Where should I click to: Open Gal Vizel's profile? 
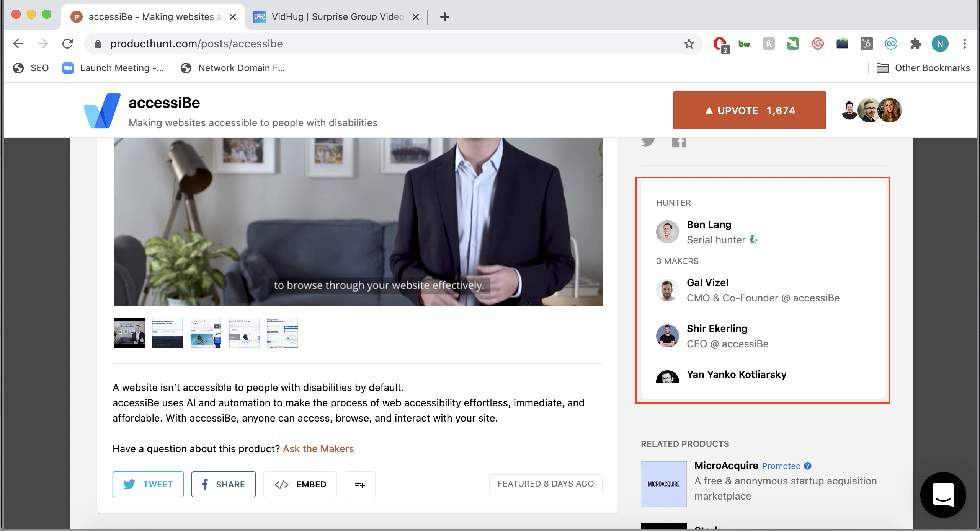[707, 283]
